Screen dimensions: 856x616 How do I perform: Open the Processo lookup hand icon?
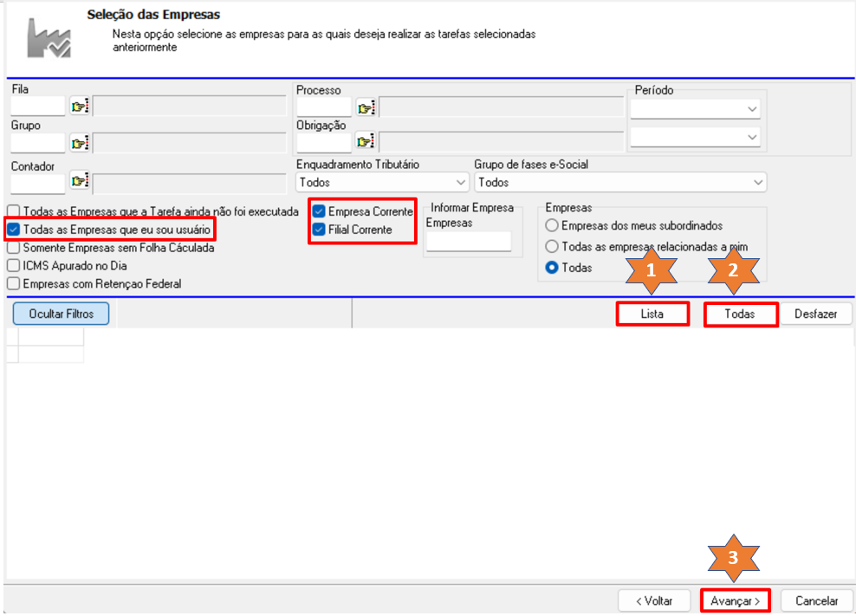(366, 107)
